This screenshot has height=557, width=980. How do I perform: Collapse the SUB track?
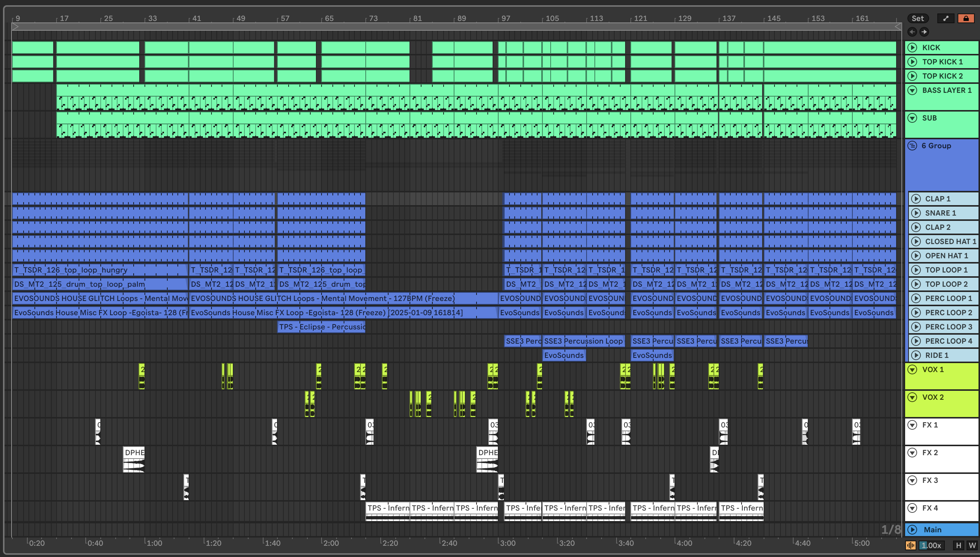912,118
